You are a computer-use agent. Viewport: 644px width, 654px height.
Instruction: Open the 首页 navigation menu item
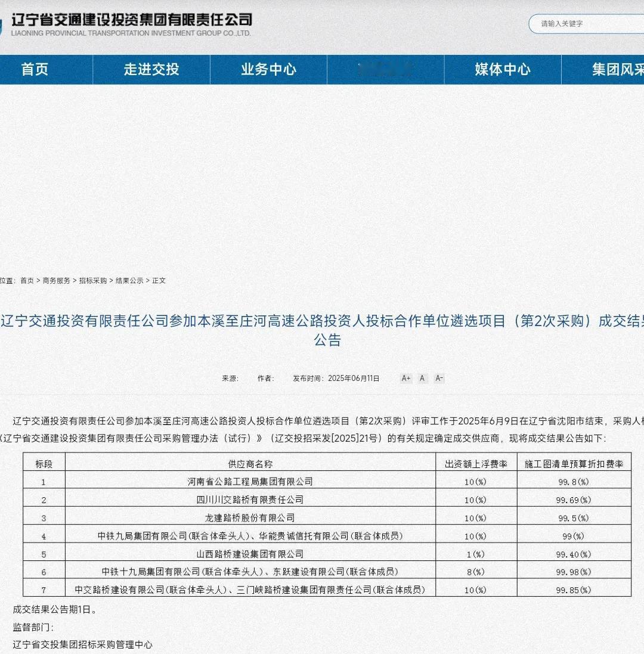(x=35, y=69)
